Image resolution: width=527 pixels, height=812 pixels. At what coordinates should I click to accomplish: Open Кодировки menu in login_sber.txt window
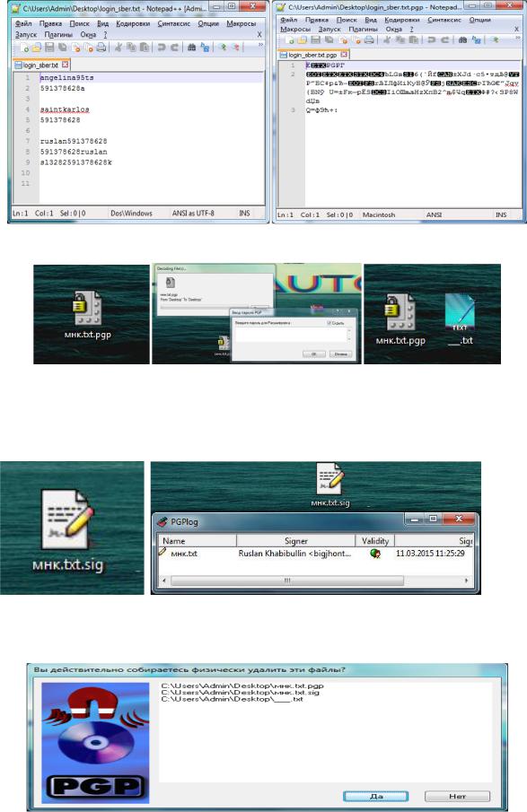click(133, 23)
